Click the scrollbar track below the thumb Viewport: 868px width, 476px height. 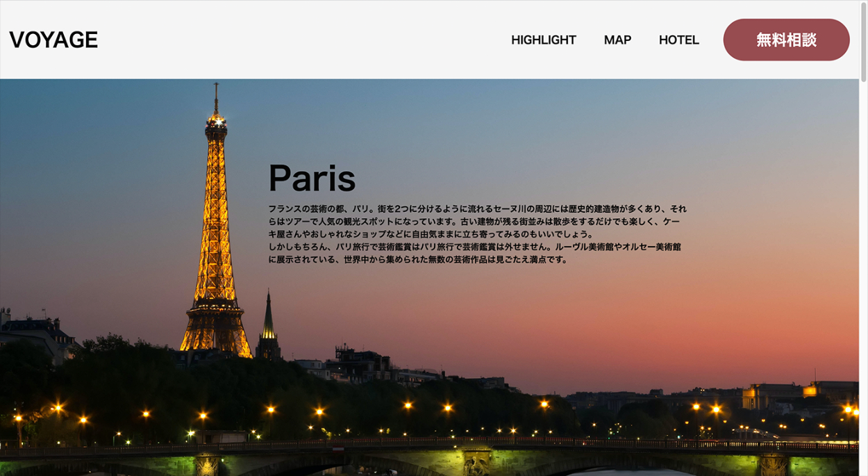point(863,278)
